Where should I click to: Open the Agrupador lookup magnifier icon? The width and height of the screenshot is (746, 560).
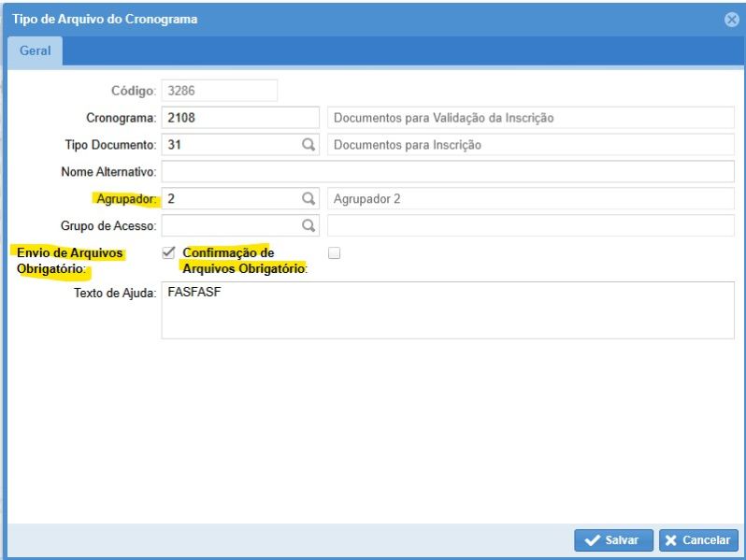[307, 198]
